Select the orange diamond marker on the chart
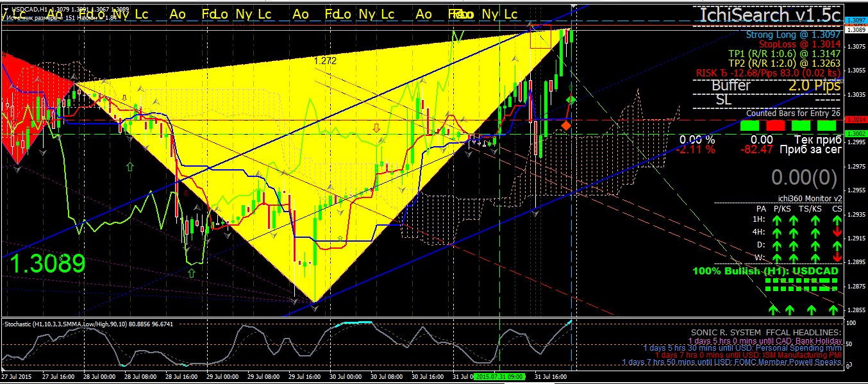868x384 pixels. [x=566, y=125]
